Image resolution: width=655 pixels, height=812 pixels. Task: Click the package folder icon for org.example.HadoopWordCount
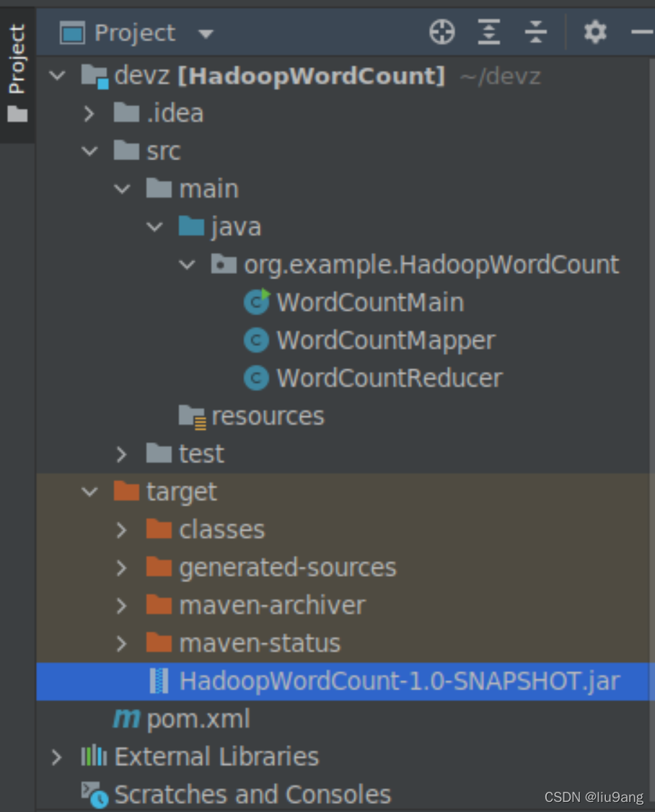[224, 264]
